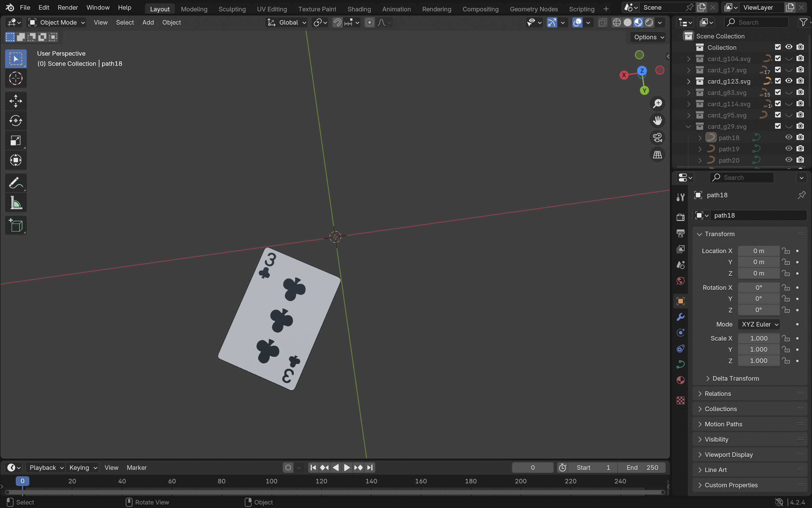Open the Material properties tab
The width and height of the screenshot is (812, 508).
[680, 380]
